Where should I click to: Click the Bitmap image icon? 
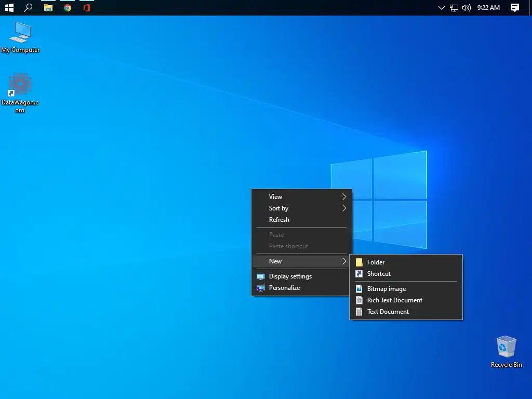[x=359, y=289]
